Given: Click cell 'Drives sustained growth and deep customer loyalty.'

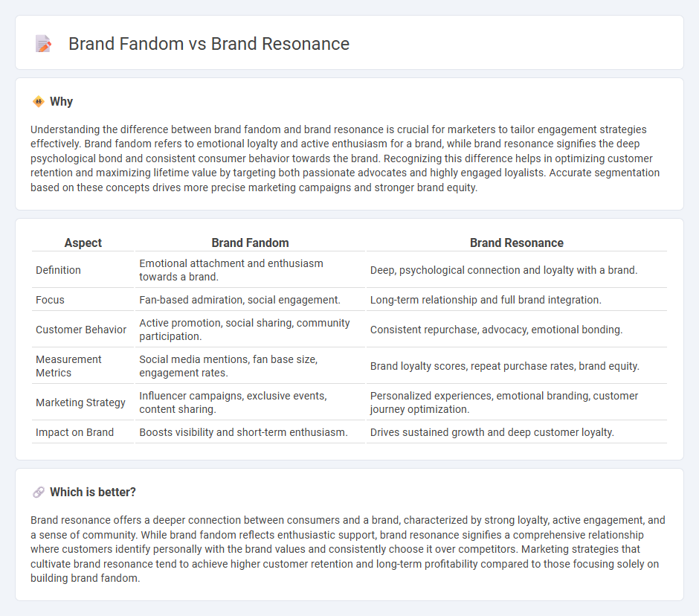Looking at the screenshot, I should click(x=517, y=432).
